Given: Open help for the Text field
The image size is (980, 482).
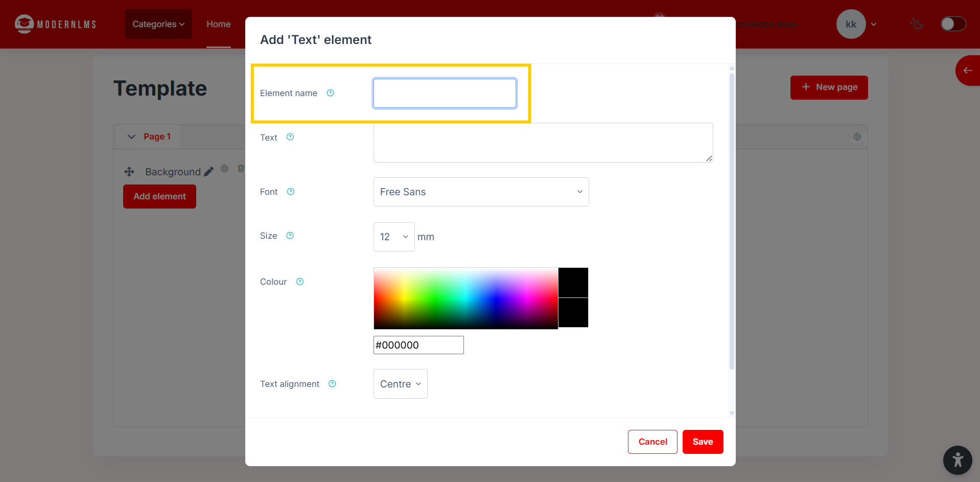Looking at the screenshot, I should pyautogui.click(x=290, y=137).
